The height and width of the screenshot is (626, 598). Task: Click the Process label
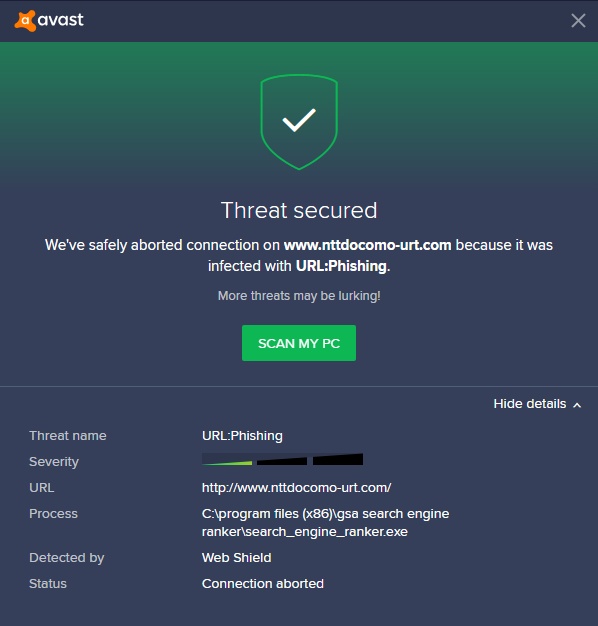click(53, 513)
